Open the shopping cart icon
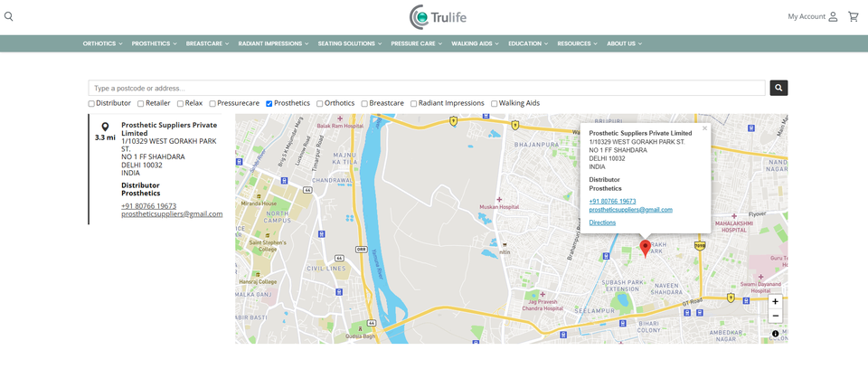868x388 pixels. coord(853,16)
